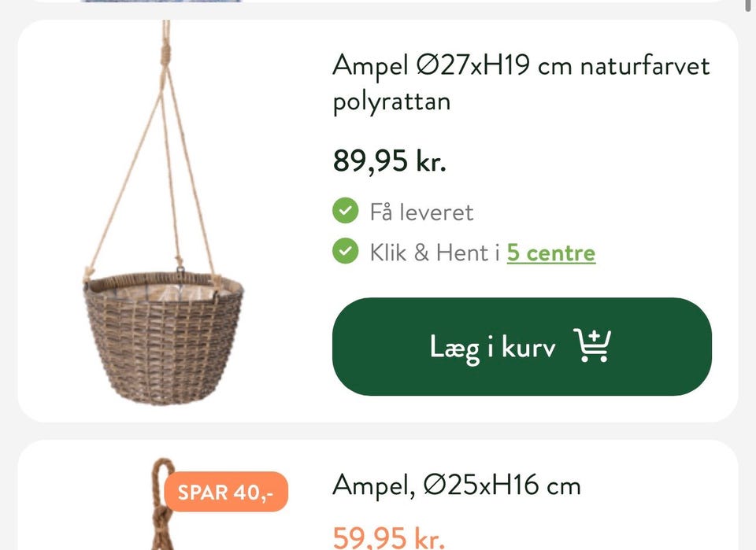
Task: Tap the orange SPAR 40,- badge
Action: pyautogui.click(x=226, y=493)
